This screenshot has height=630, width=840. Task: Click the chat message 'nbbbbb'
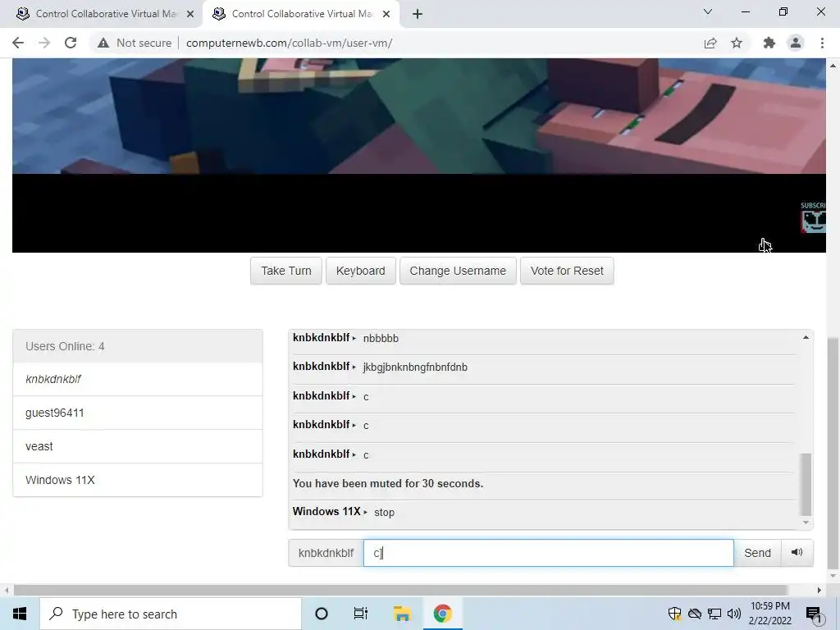click(381, 339)
